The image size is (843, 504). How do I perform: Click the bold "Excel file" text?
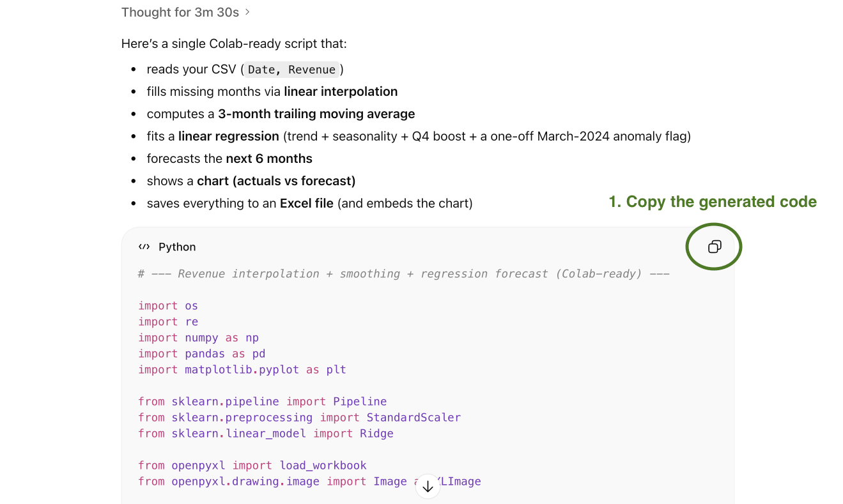point(306,204)
